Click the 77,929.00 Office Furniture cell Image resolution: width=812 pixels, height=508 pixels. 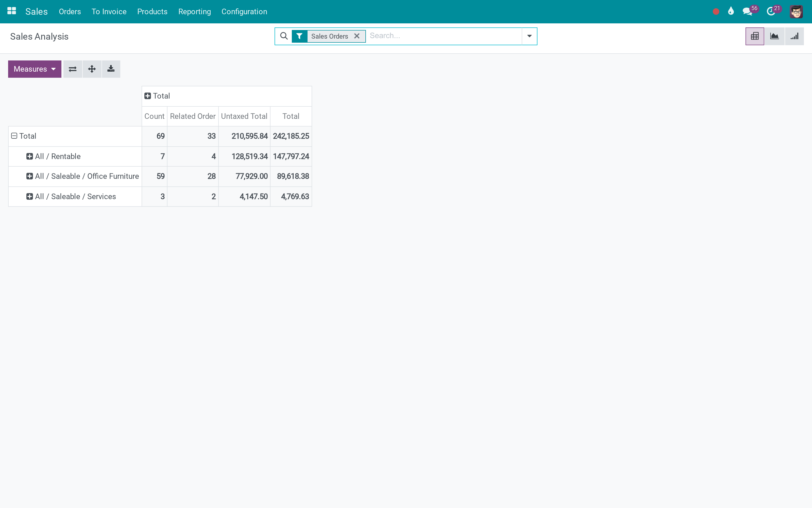point(244,176)
